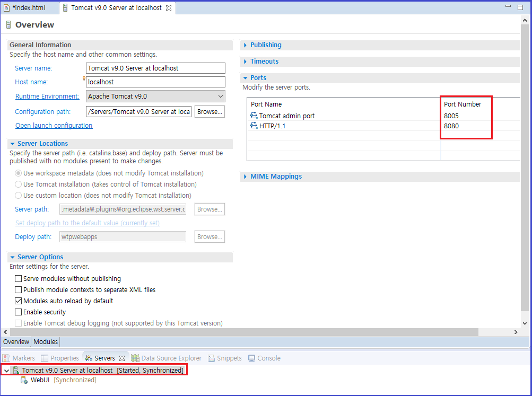Select Use workspace metadata radio button
The height and width of the screenshot is (396, 532).
[x=19, y=173]
